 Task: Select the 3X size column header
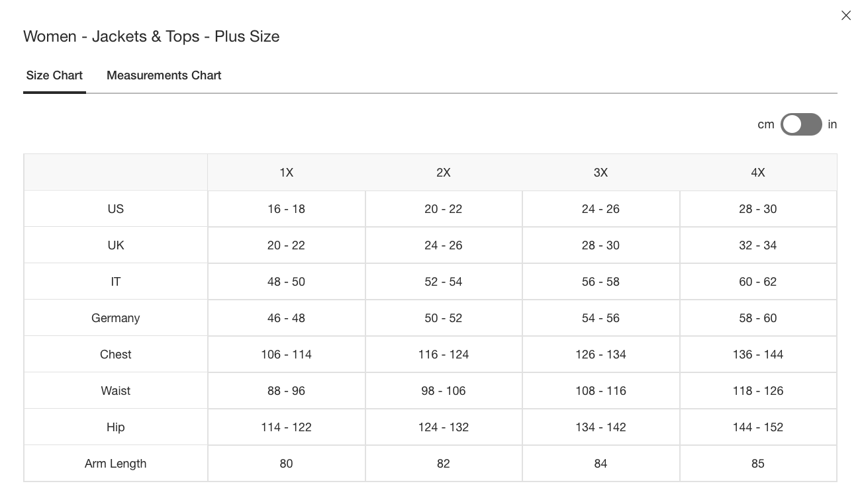600,173
